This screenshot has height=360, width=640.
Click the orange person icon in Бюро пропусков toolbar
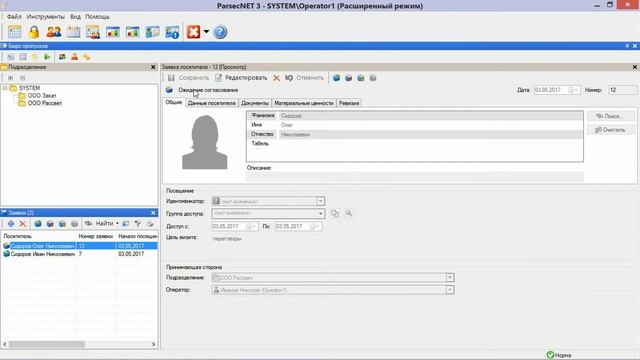click(74, 57)
